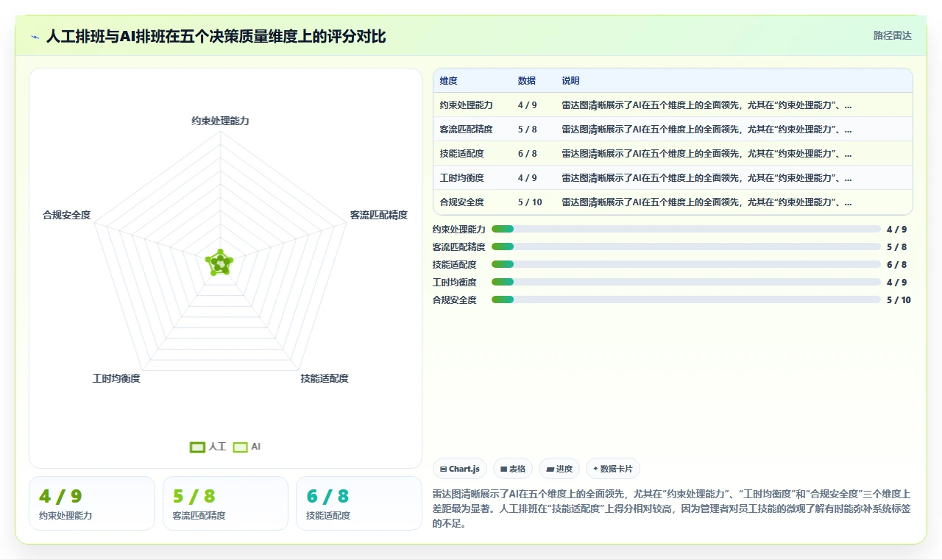Viewport: 942px width, 560px height.
Task: Click the 数据 column header
Action: 527,81
